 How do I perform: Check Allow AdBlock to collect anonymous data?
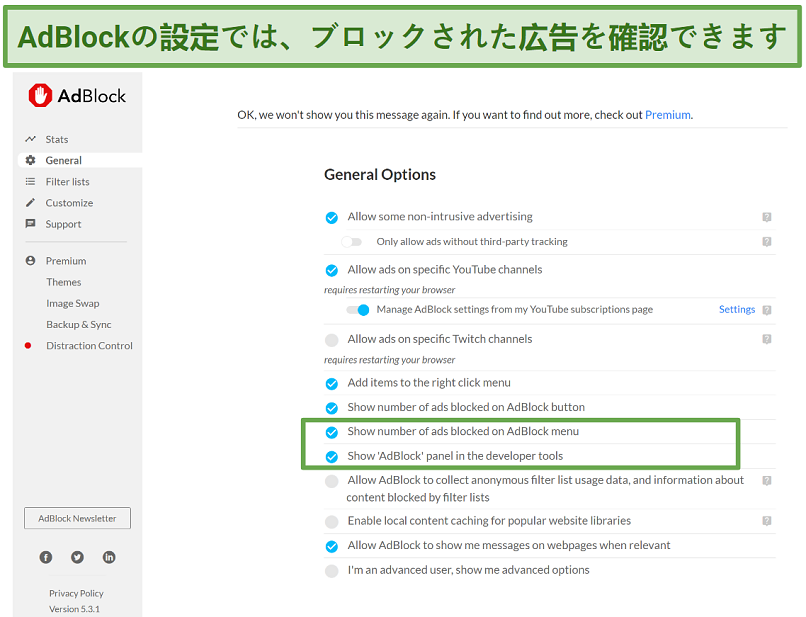click(x=332, y=481)
